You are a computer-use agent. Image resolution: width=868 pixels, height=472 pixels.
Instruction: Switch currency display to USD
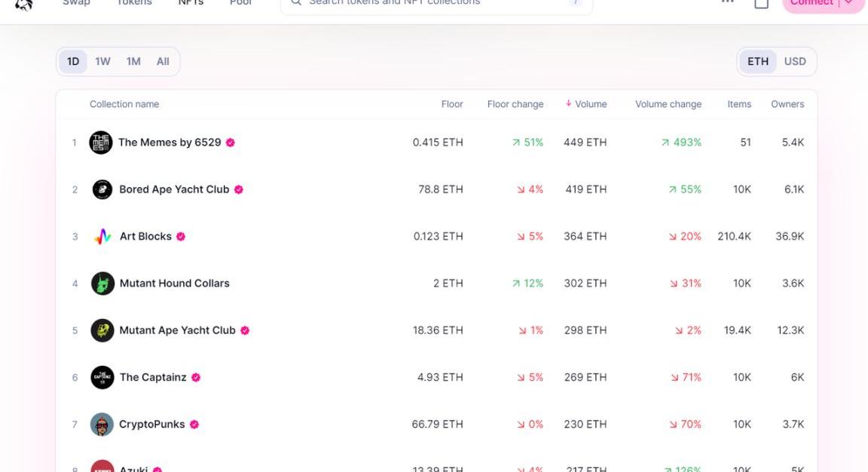795,62
